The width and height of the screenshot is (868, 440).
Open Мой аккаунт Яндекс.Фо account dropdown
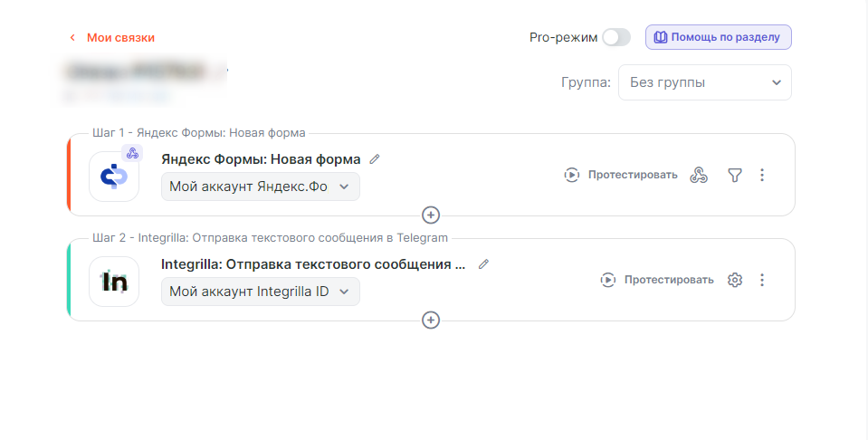point(260,187)
